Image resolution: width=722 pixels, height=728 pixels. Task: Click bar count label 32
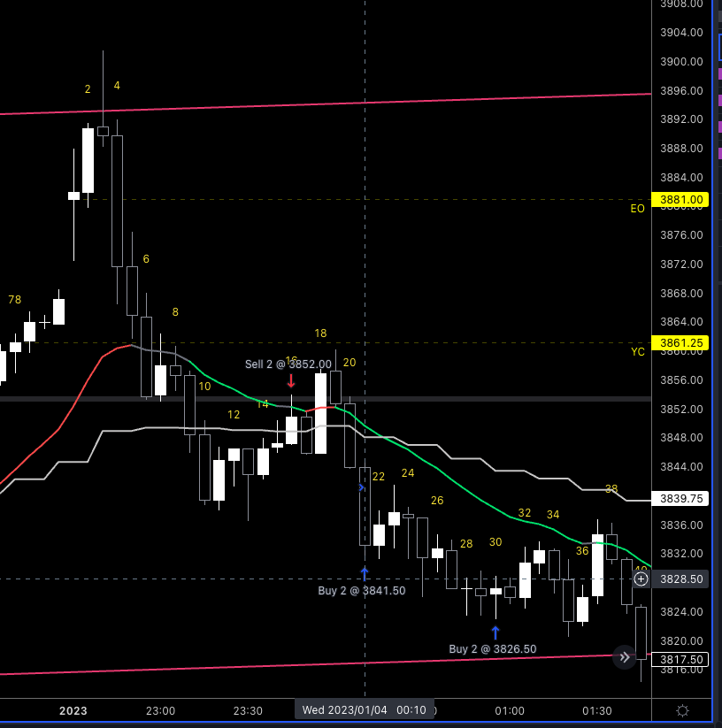point(524,513)
